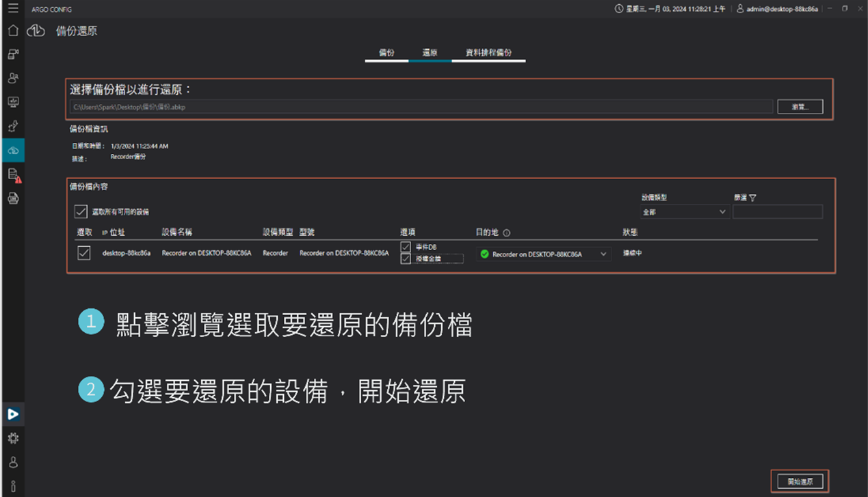Click the 篩選 filter text field

coord(777,212)
